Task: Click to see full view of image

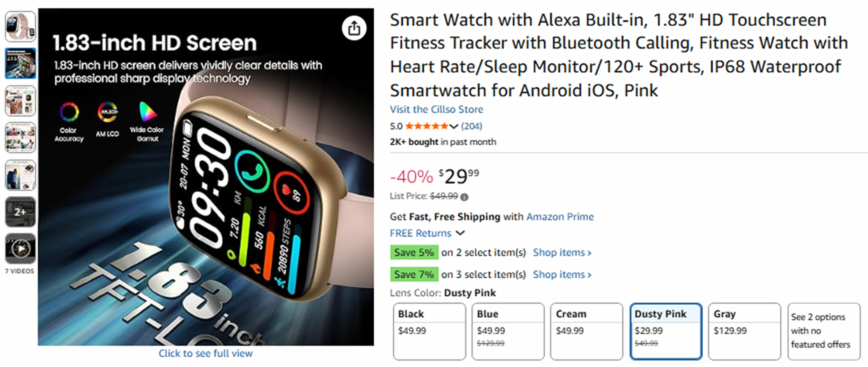Action: [x=206, y=353]
